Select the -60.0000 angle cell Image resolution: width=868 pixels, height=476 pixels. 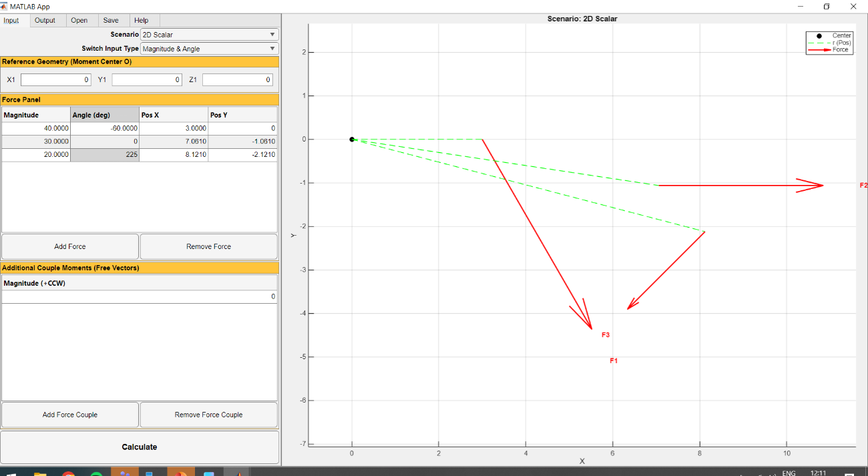[x=104, y=128]
